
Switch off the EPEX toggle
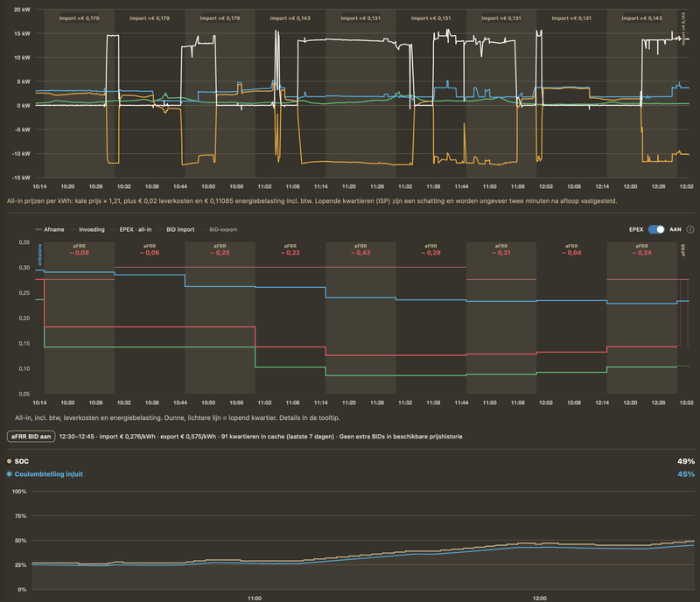[656, 229]
